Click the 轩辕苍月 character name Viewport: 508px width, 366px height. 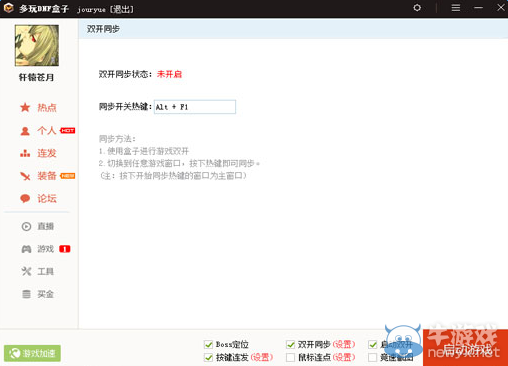click(x=36, y=77)
